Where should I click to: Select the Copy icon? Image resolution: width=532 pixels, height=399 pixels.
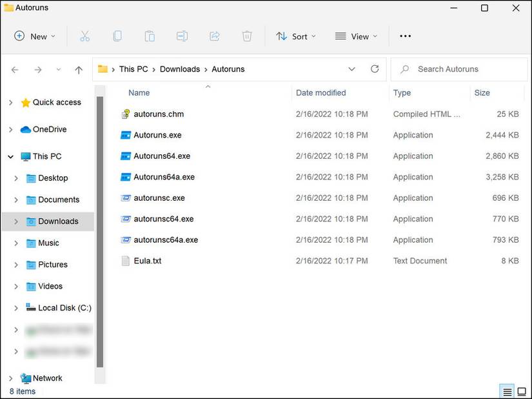point(117,36)
